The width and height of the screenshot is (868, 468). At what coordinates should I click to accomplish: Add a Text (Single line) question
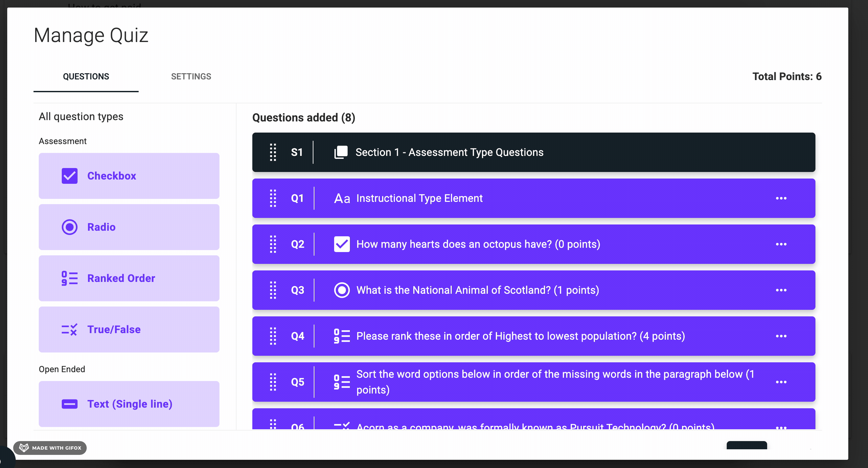click(129, 404)
